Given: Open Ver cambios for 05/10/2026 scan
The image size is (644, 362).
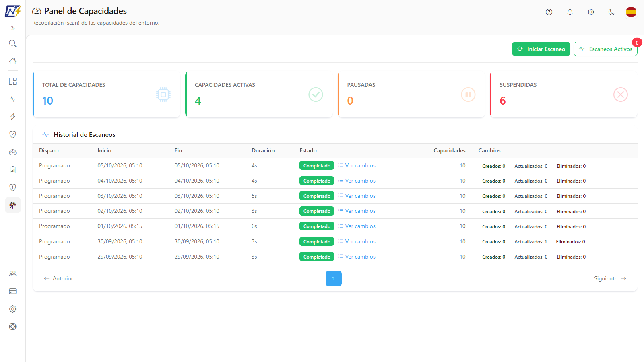Looking at the screenshot, I should coord(357,165).
